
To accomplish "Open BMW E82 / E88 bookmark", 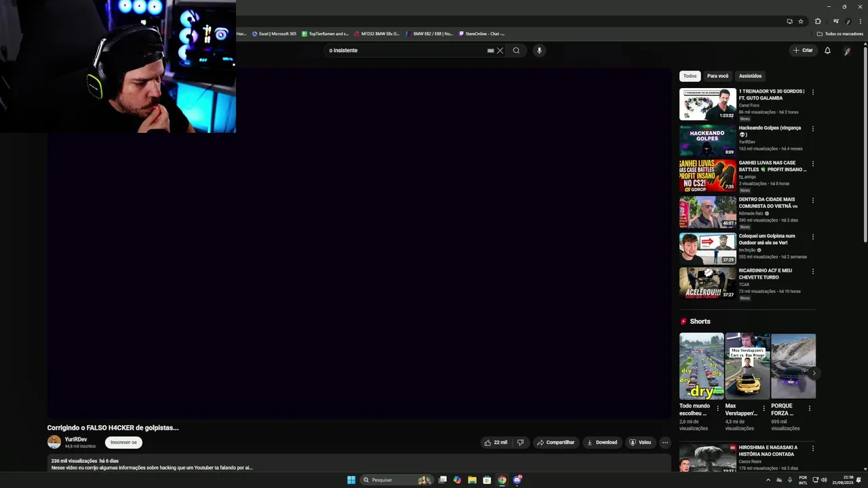I will pyautogui.click(x=429, y=33).
